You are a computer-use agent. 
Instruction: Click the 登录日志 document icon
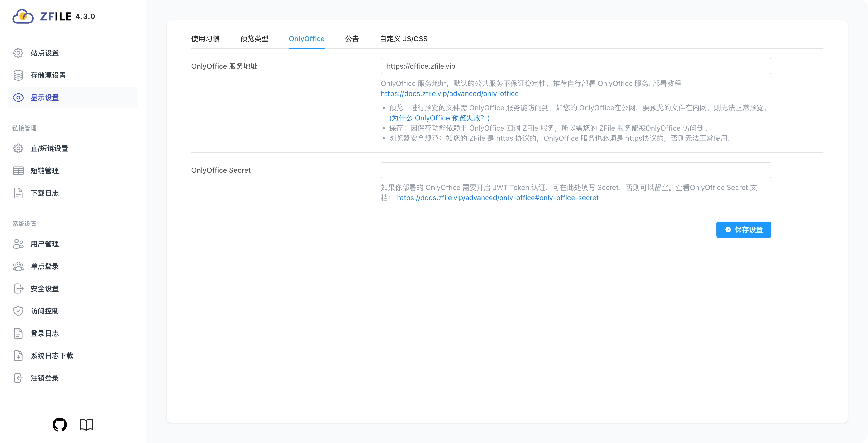pyautogui.click(x=18, y=333)
